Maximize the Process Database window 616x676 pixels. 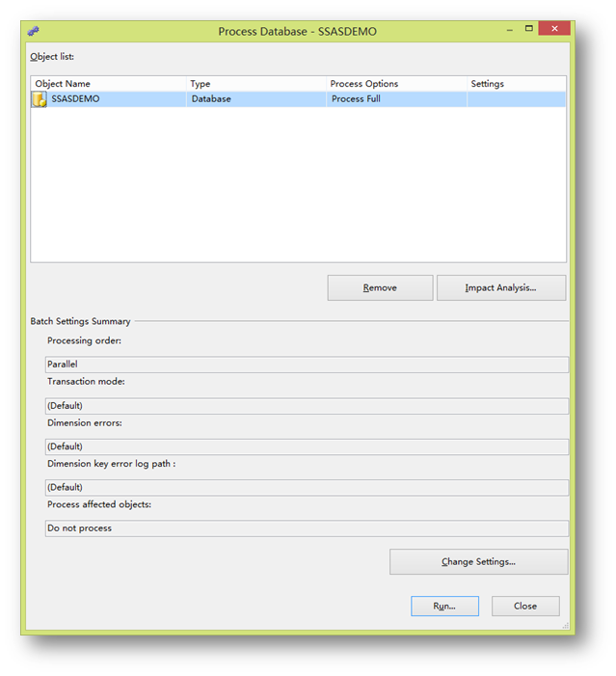pos(529,29)
